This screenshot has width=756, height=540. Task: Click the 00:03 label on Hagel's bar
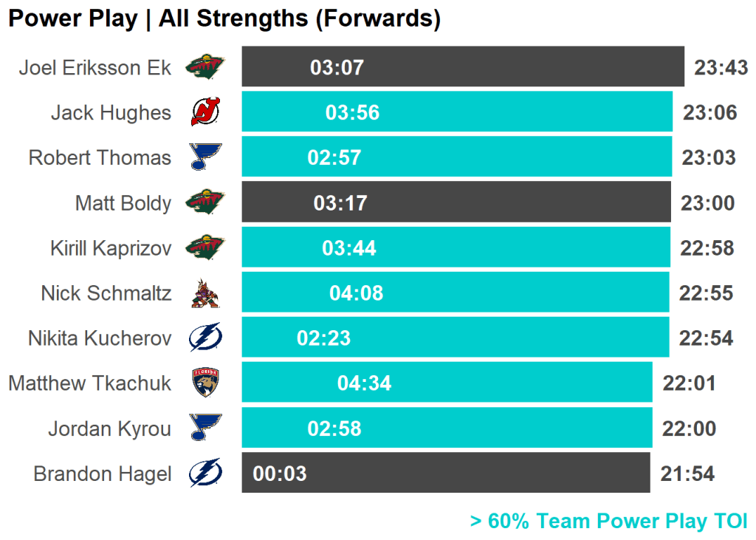[x=280, y=474]
